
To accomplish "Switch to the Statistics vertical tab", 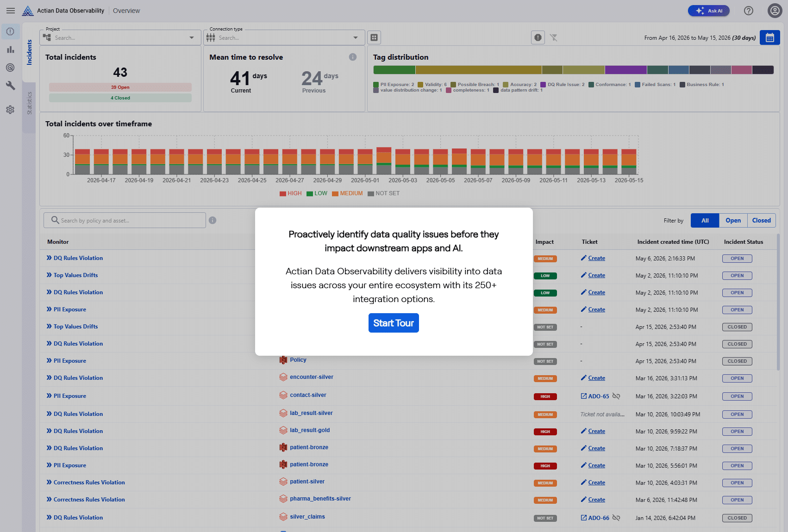I will pyautogui.click(x=29, y=103).
